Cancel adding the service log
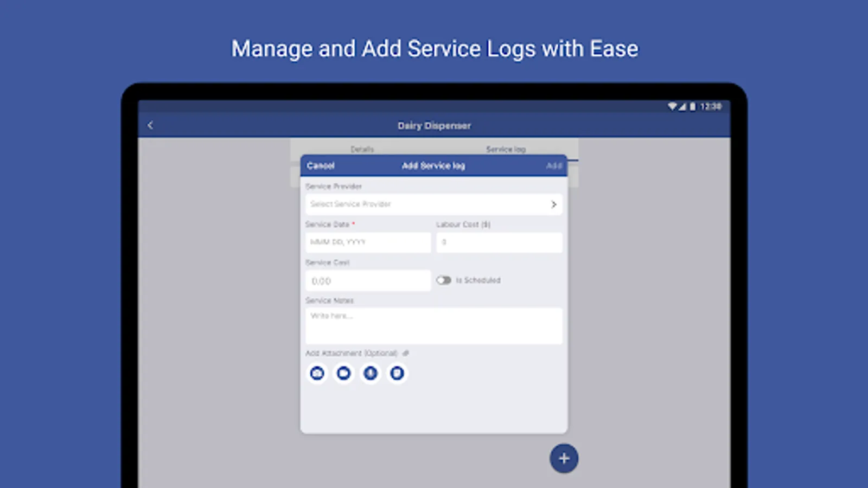The width and height of the screenshot is (868, 488). click(320, 166)
